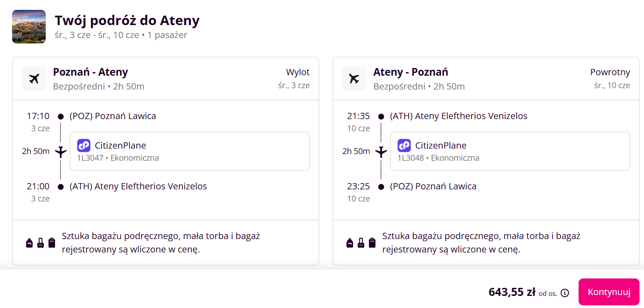Click the plane icon on the return timeline
Image resolution: width=644 pixels, height=308 pixels.
point(381,151)
